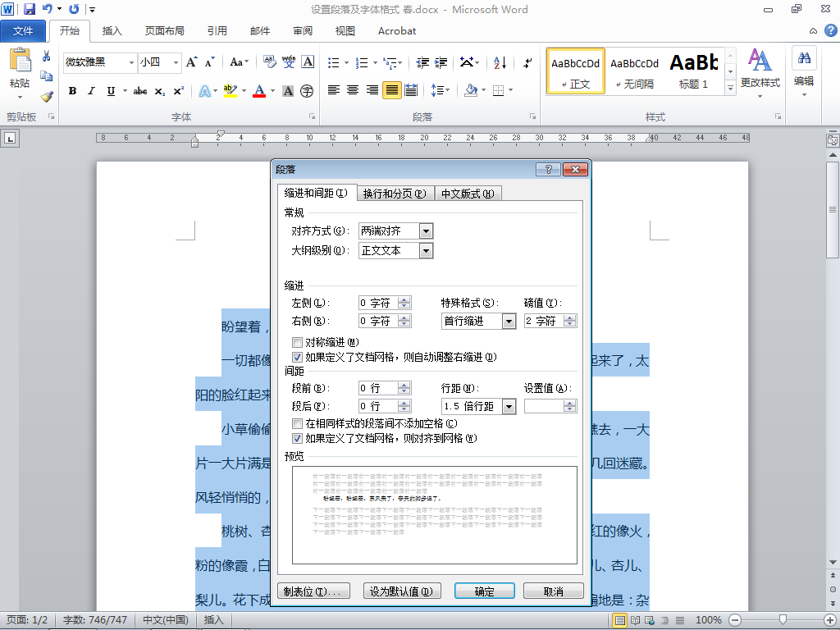Open the 特殊格式 dropdown list

509,322
